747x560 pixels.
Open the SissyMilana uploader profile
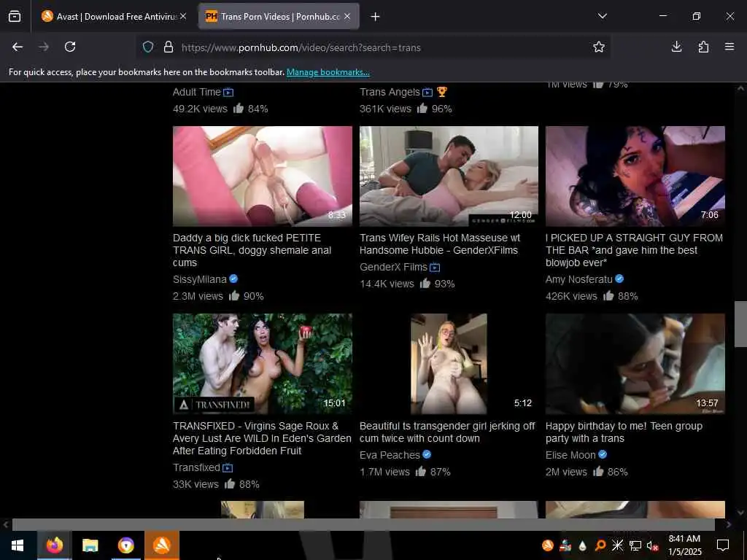[x=200, y=279]
